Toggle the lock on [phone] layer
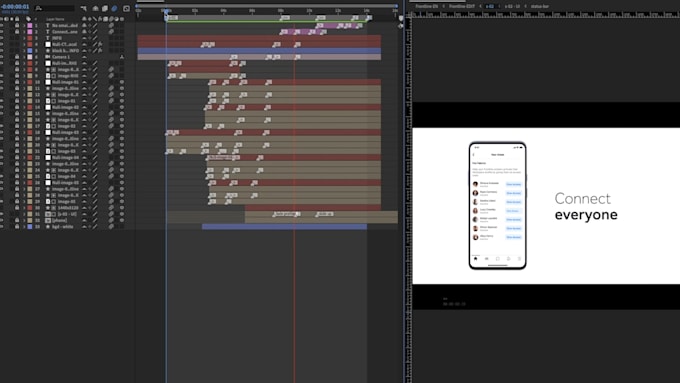This screenshot has width=680, height=383. pos(17,220)
